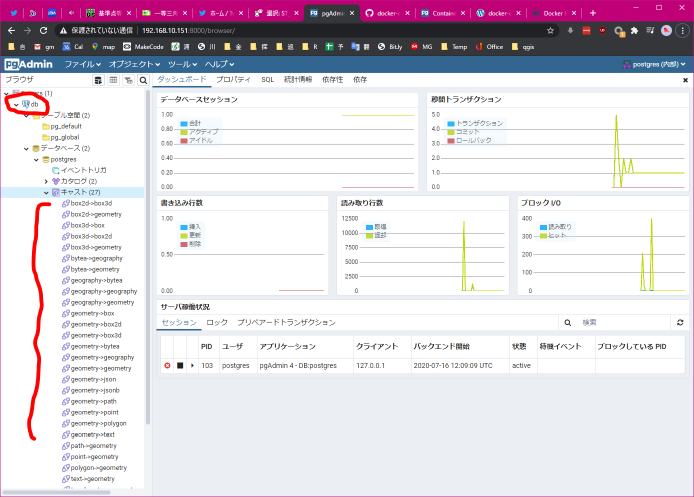694x497 pixels.
Task: Select the geometry->jsonb cast item
Action: pyautogui.click(x=96, y=390)
